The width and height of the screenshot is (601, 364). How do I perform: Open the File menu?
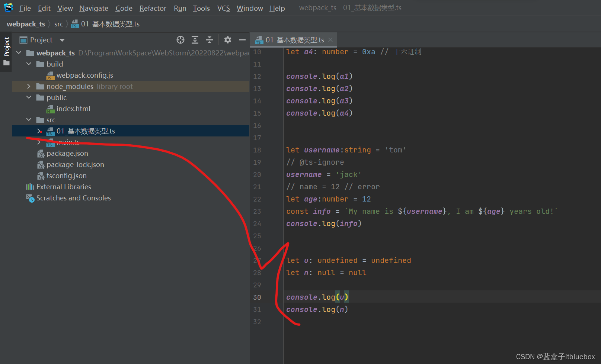25,8
